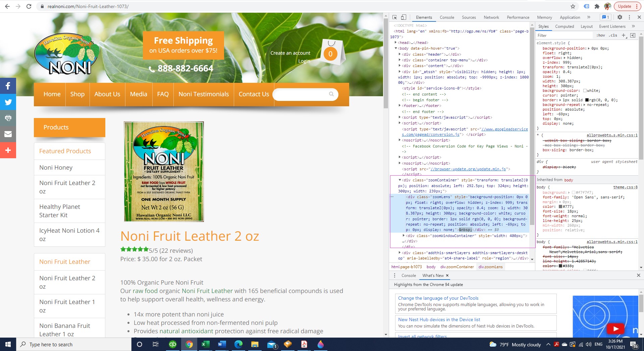Viewport: 644px width, 351px height.
Task: Show more Styles sidebar tabs chevron
Action: pos(633,26)
